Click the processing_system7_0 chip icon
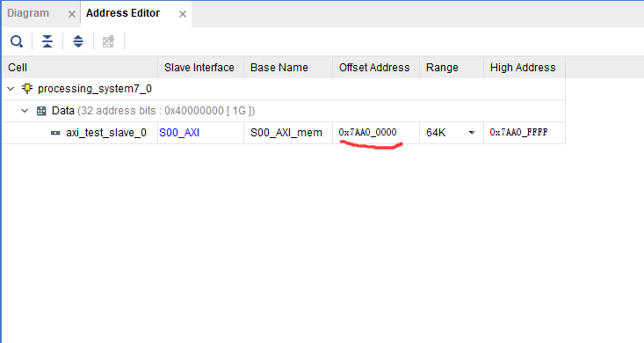Screen dimensions: 644x343 pos(27,89)
